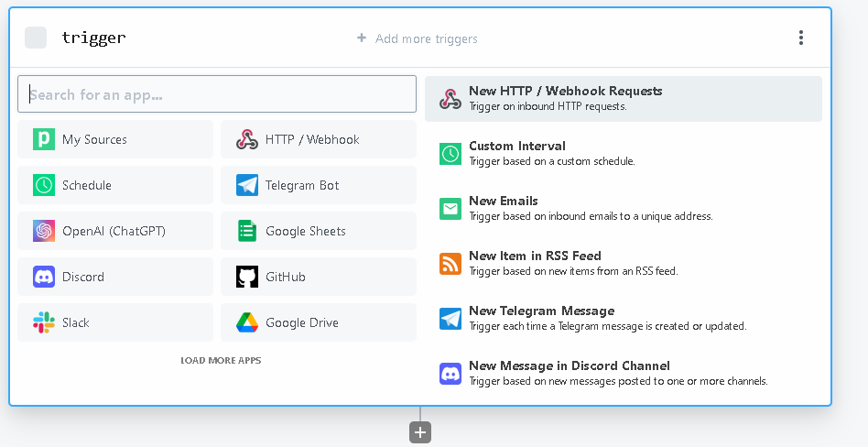Click the plus button below trigger

(x=420, y=432)
